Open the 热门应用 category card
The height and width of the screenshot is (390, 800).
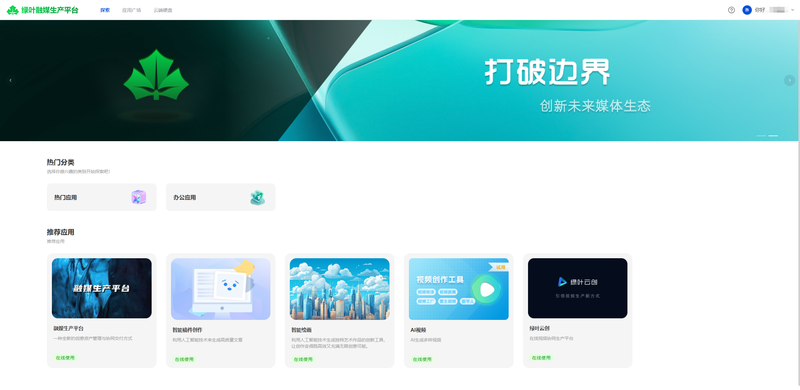click(x=102, y=197)
